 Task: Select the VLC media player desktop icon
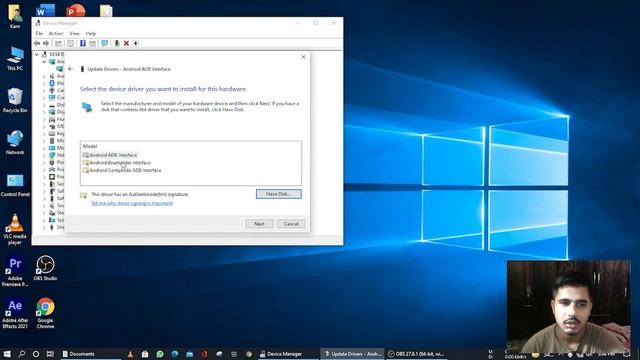click(15, 229)
